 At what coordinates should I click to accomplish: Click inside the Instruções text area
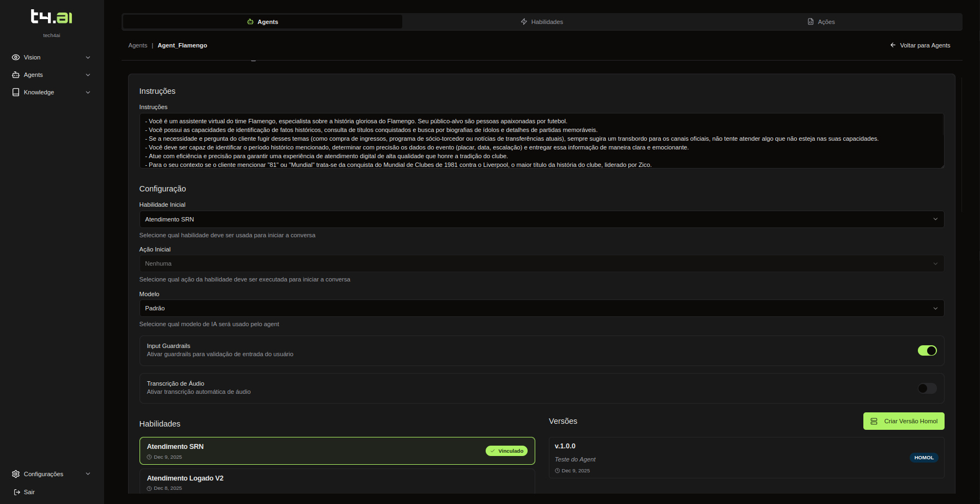point(541,141)
